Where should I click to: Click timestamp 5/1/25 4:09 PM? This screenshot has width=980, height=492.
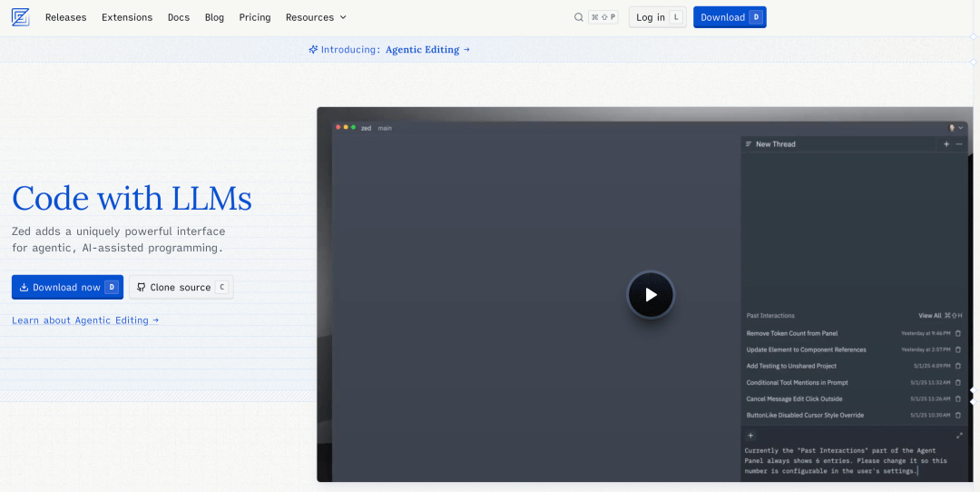tap(932, 367)
